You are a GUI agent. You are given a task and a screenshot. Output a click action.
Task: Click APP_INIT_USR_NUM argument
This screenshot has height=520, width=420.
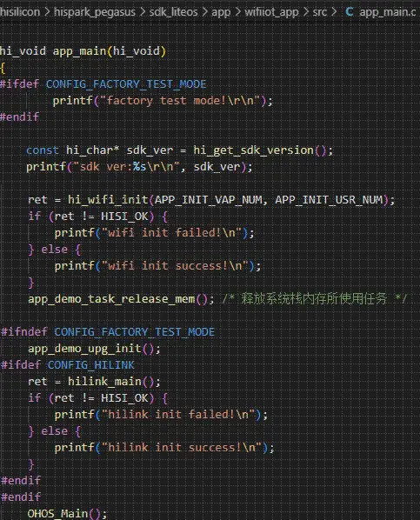[x=329, y=200]
